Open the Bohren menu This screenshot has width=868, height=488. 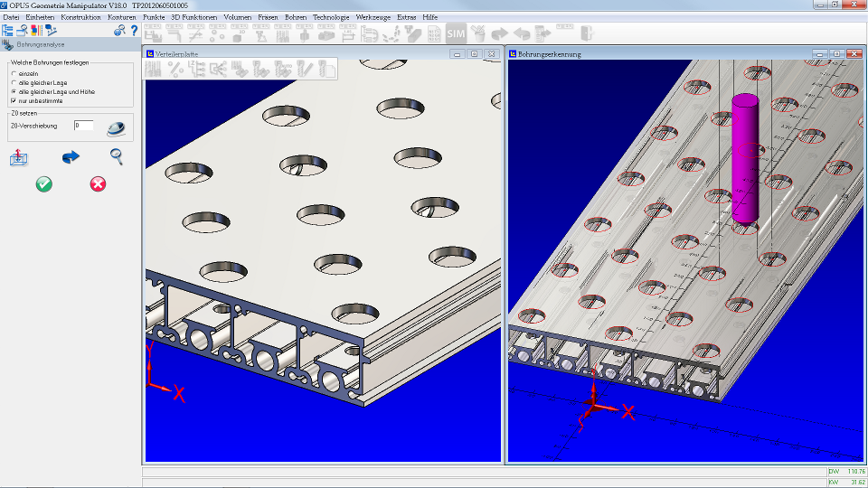pyautogui.click(x=296, y=17)
